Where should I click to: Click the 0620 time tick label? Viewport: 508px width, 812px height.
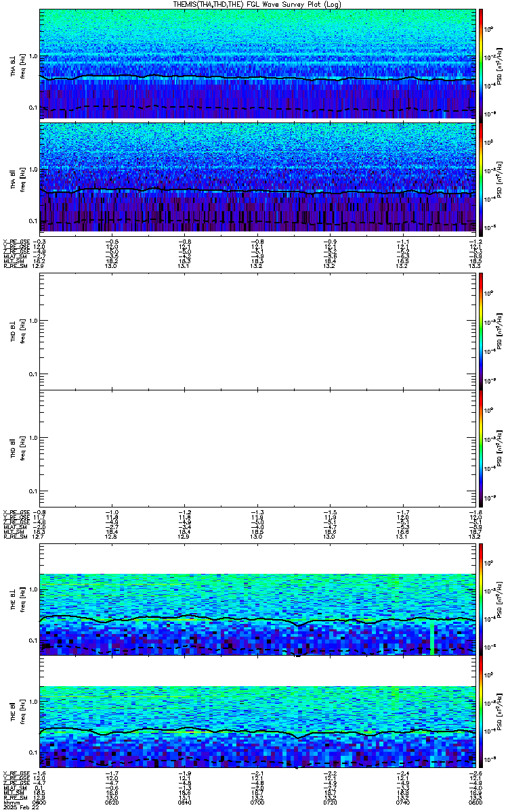point(112,803)
